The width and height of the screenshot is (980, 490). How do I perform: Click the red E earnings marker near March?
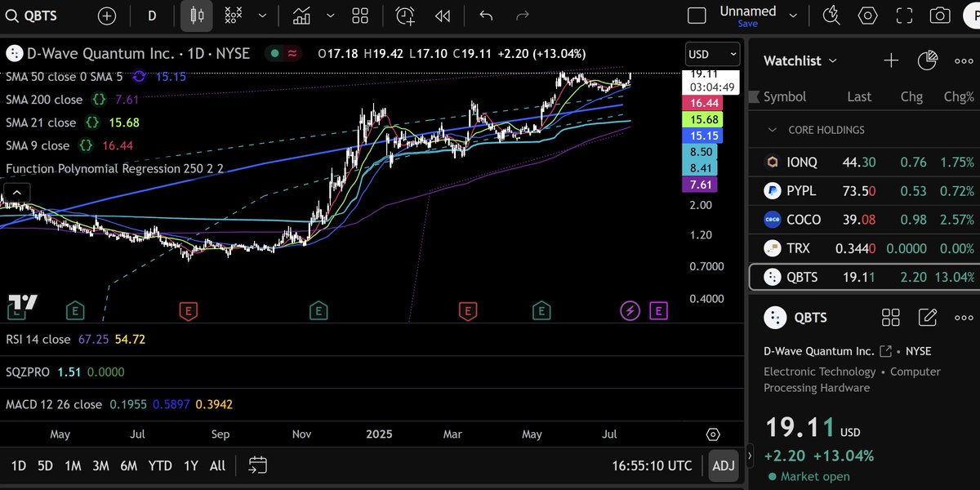[468, 310]
